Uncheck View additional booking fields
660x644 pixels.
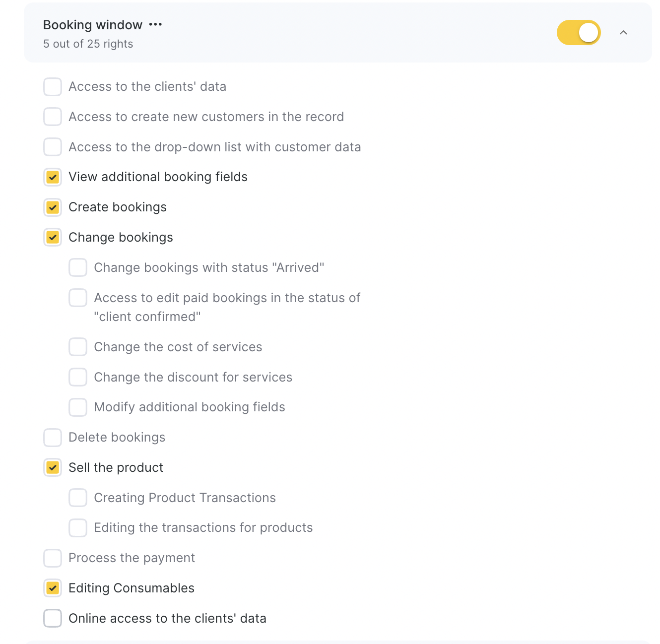click(53, 177)
